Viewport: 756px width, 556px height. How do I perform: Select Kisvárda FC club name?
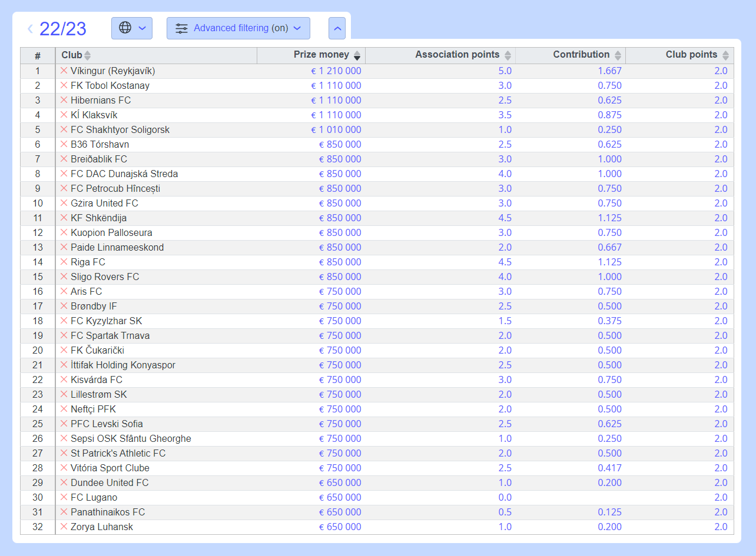click(97, 379)
